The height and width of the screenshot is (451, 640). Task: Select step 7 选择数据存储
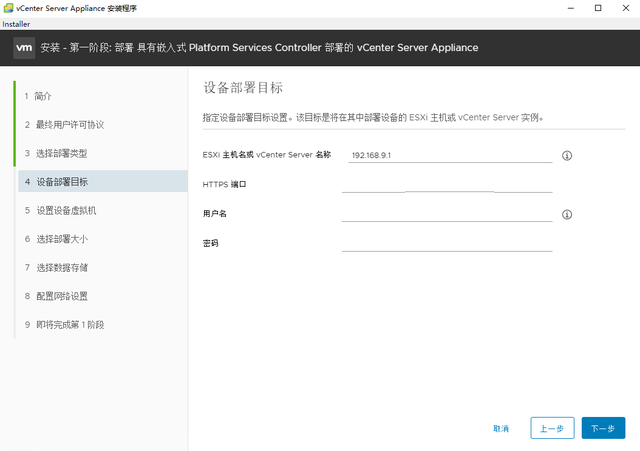56,268
